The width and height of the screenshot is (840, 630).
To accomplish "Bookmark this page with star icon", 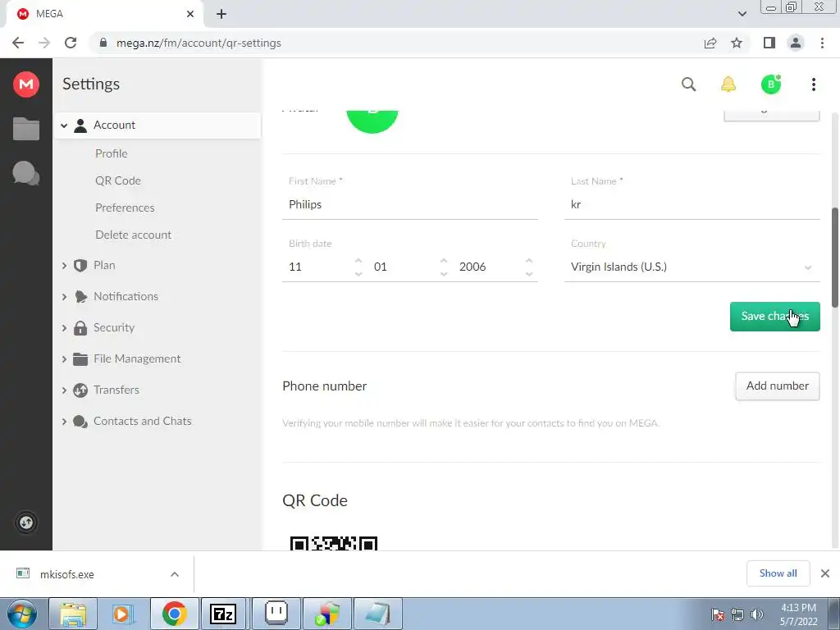I will 737,43.
